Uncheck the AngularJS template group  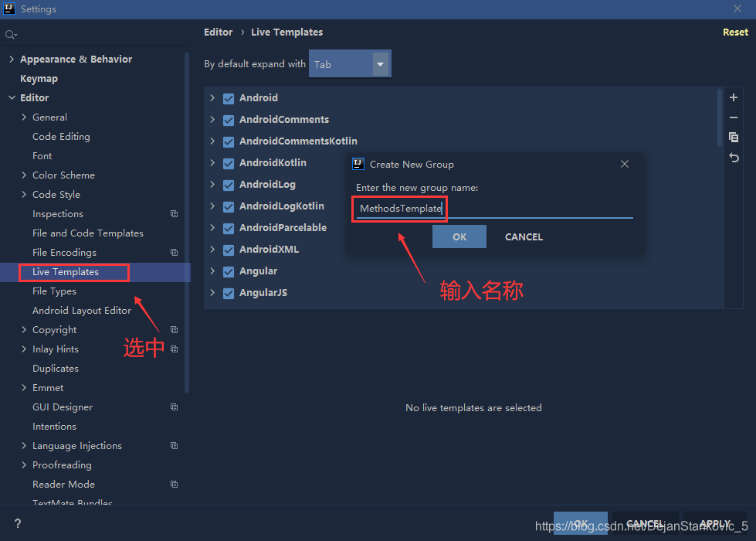pyautogui.click(x=229, y=294)
